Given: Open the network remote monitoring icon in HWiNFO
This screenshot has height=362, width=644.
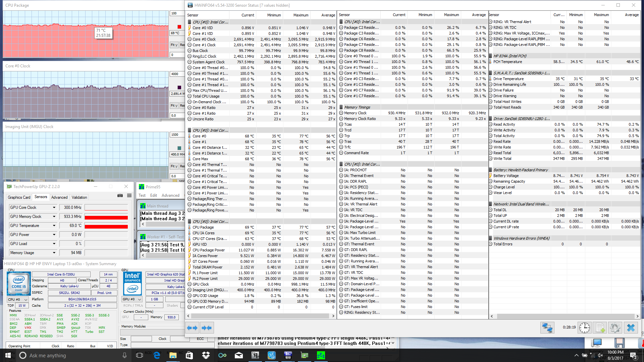Looking at the screenshot, I should (547, 327).
